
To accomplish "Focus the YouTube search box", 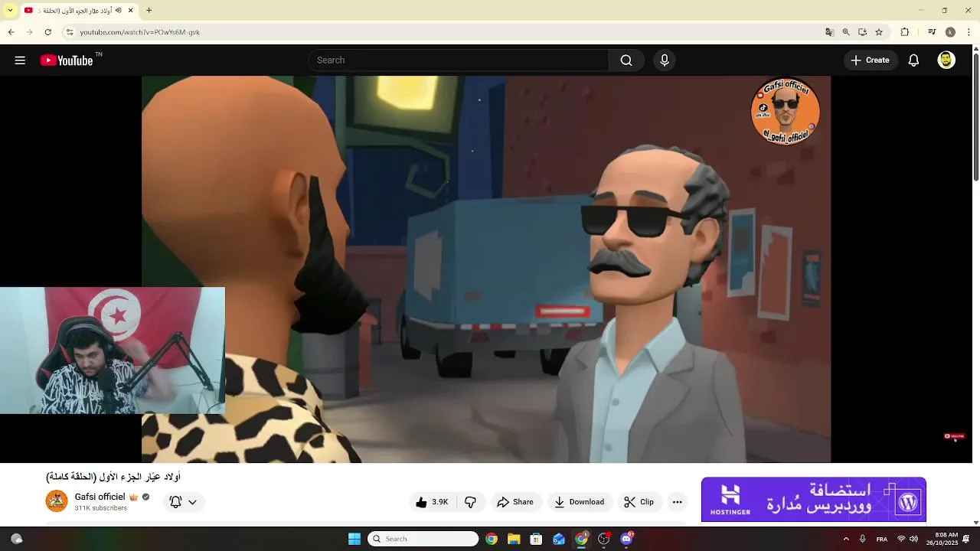I will click(x=458, y=60).
